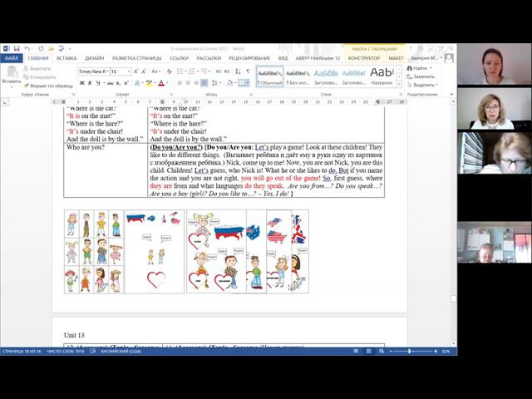Redo the last action
Viewport: 532px width, 399px height.
pyautogui.click(x=41, y=48)
